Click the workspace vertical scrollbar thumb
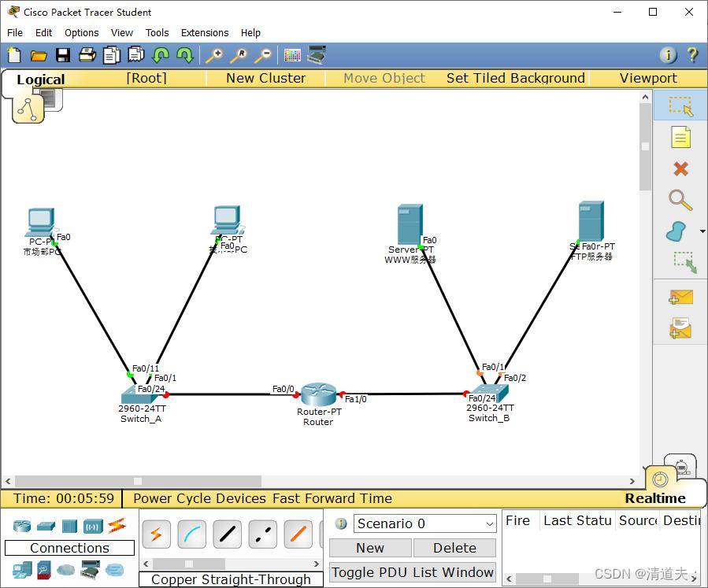 (x=645, y=146)
